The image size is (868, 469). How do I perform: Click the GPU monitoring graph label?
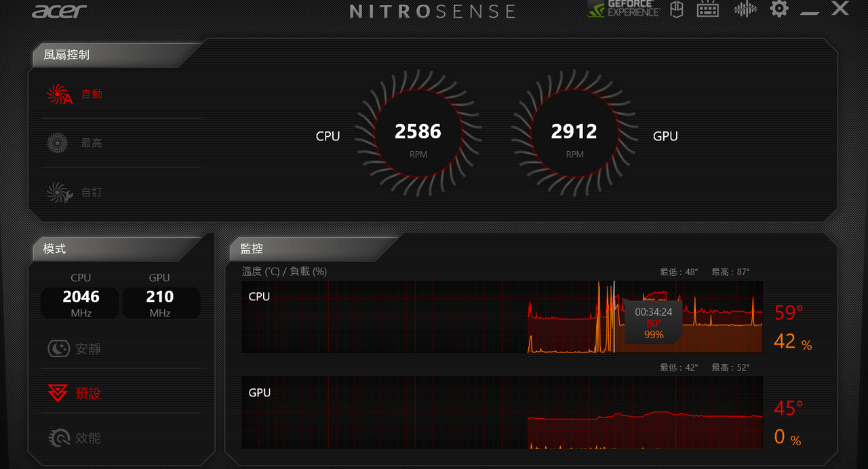tap(259, 392)
